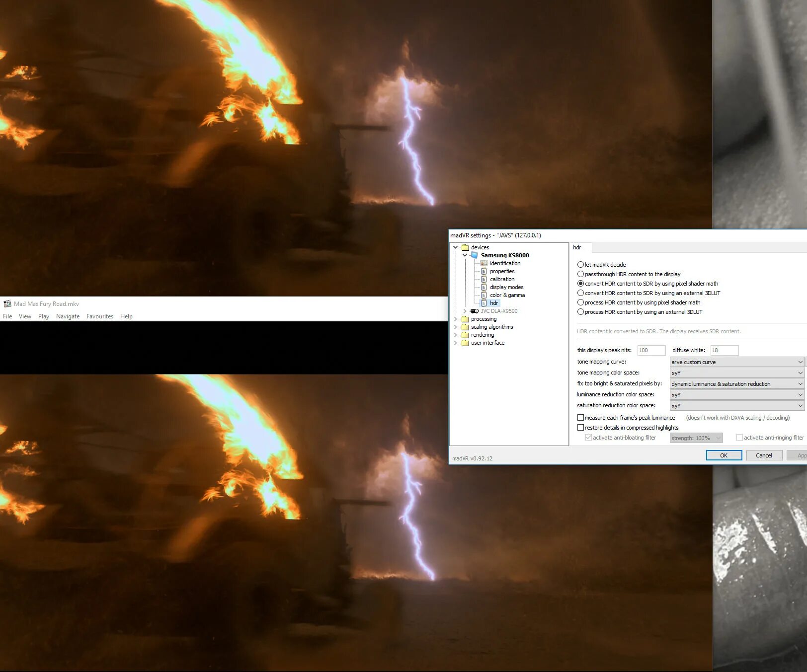Select the hdr page icon in tree
Image resolution: width=807 pixels, height=672 pixels.
click(484, 303)
